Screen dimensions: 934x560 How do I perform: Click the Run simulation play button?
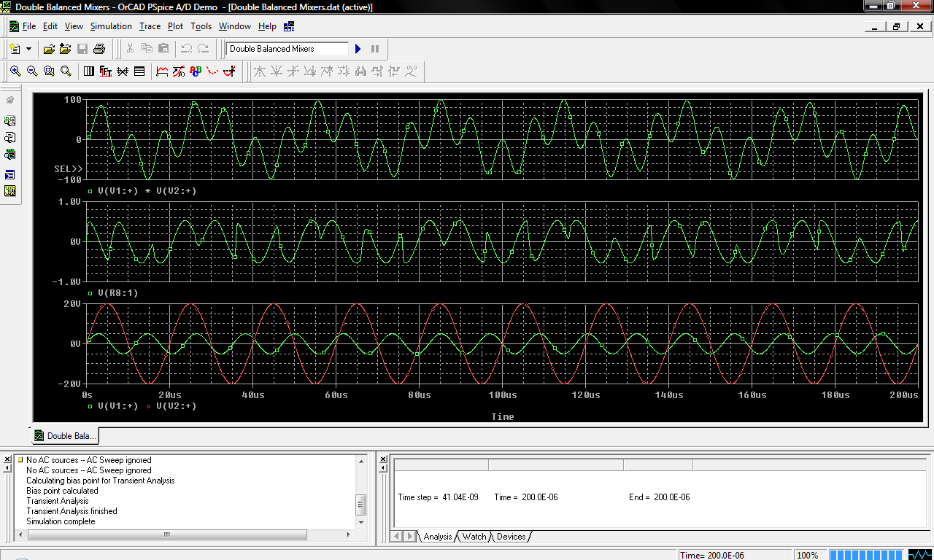[x=358, y=49]
